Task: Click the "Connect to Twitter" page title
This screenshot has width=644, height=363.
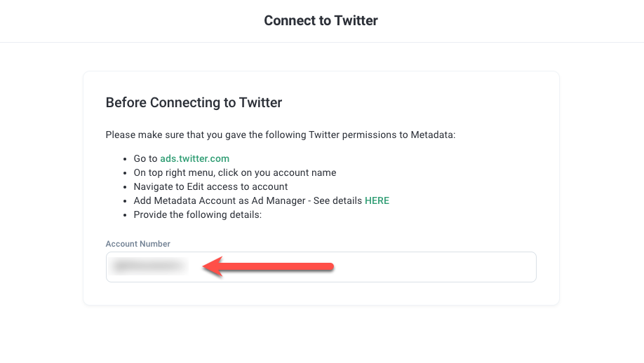Action: [x=321, y=21]
